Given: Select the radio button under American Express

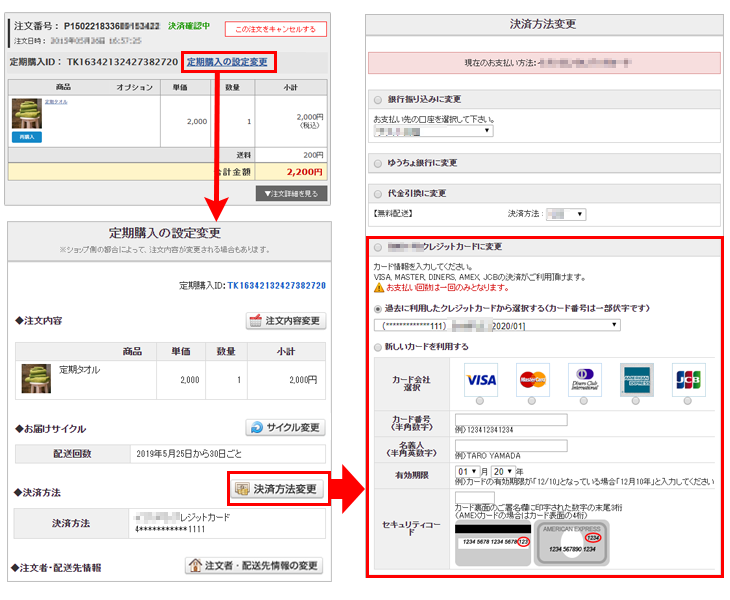Looking at the screenshot, I should click(635, 401).
